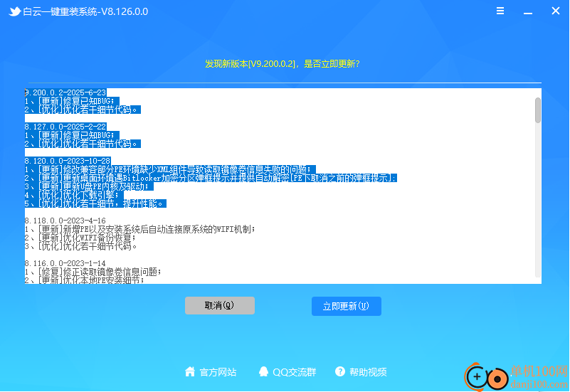Start update with 立即更新(U)
Image resolution: width=570 pixels, height=392 pixels.
click(x=346, y=306)
